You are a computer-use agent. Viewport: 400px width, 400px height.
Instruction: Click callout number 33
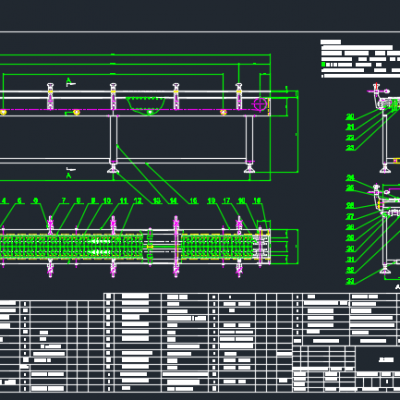click(x=350, y=281)
